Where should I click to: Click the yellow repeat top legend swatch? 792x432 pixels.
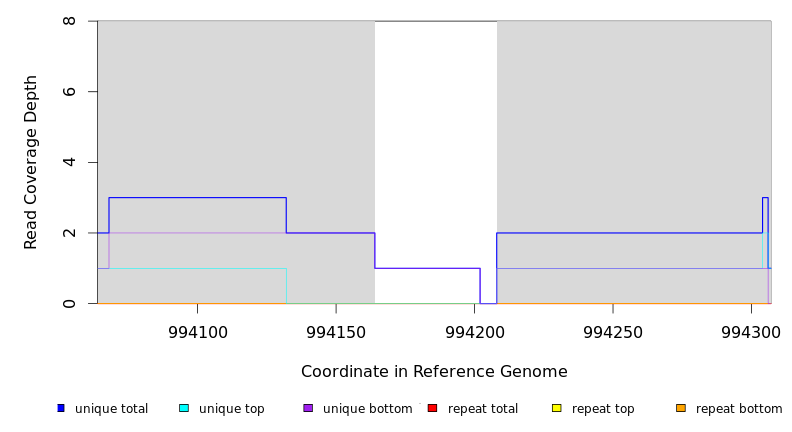[557, 408]
